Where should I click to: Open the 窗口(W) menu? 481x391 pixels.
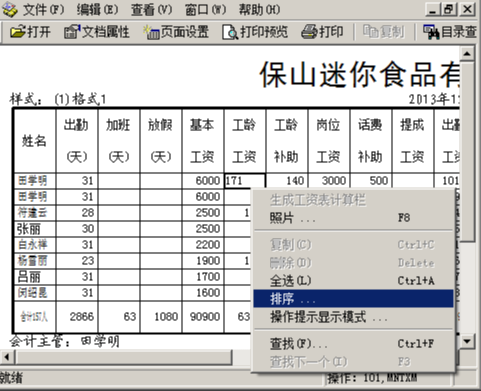tap(205, 10)
